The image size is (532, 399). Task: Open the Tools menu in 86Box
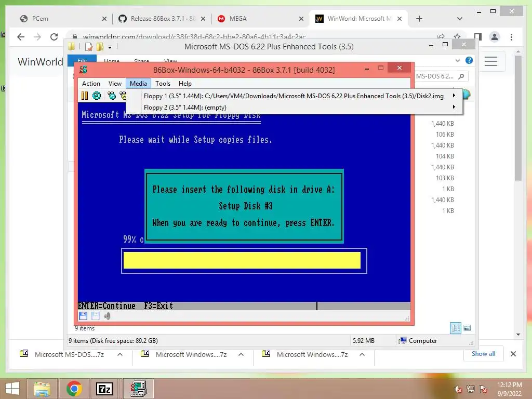[x=163, y=84]
